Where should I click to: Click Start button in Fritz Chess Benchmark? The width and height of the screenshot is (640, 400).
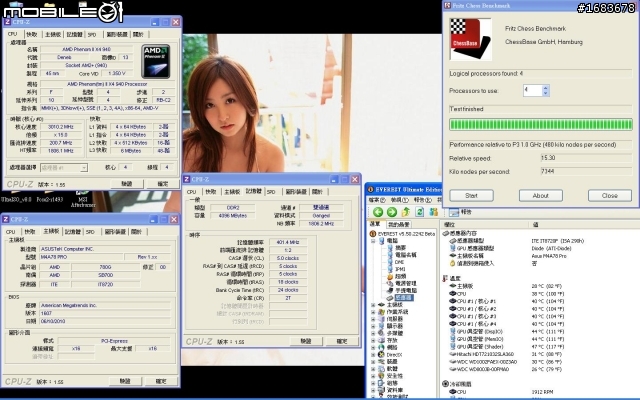tap(471, 196)
